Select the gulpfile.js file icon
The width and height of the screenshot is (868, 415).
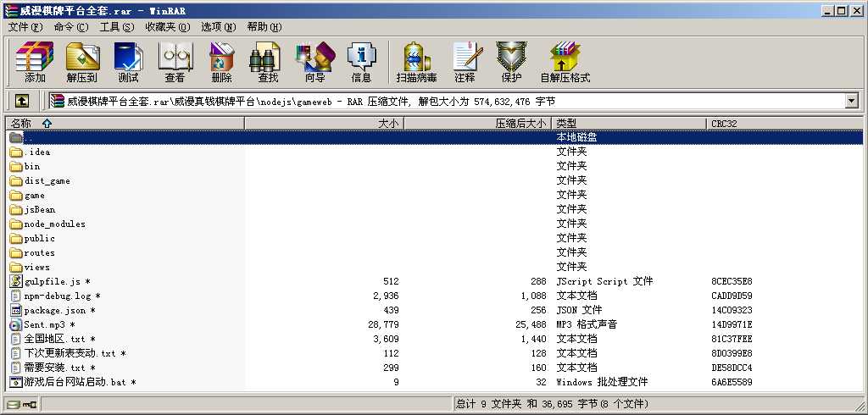coord(16,281)
